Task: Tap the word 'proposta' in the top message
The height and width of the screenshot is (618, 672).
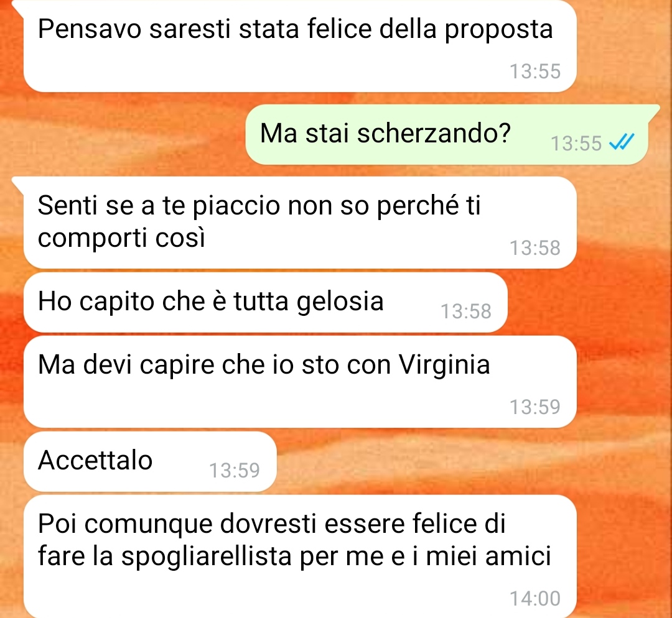Action: click(x=499, y=30)
